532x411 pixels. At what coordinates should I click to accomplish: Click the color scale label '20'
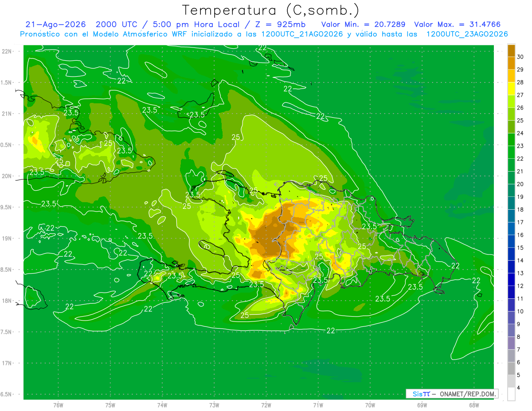coord(520,184)
